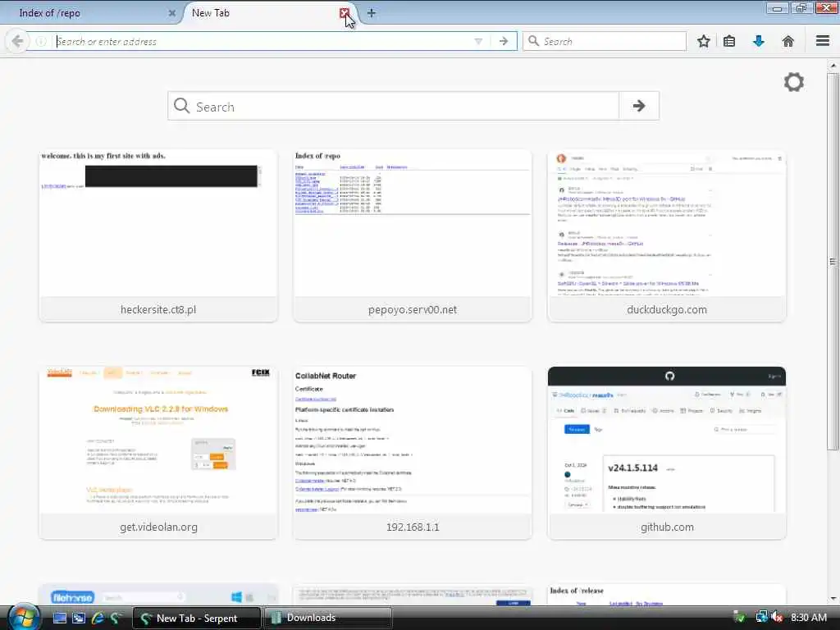Screen dimensions: 840x630
Task: Open the 'Index of /release' thumbnail tile
Action: pyautogui.click(x=667, y=596)
